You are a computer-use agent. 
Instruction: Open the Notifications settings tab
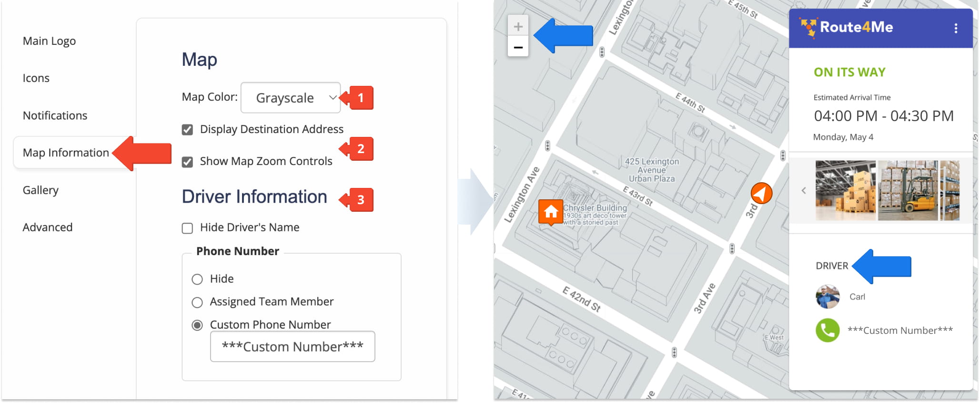point(55,115)
